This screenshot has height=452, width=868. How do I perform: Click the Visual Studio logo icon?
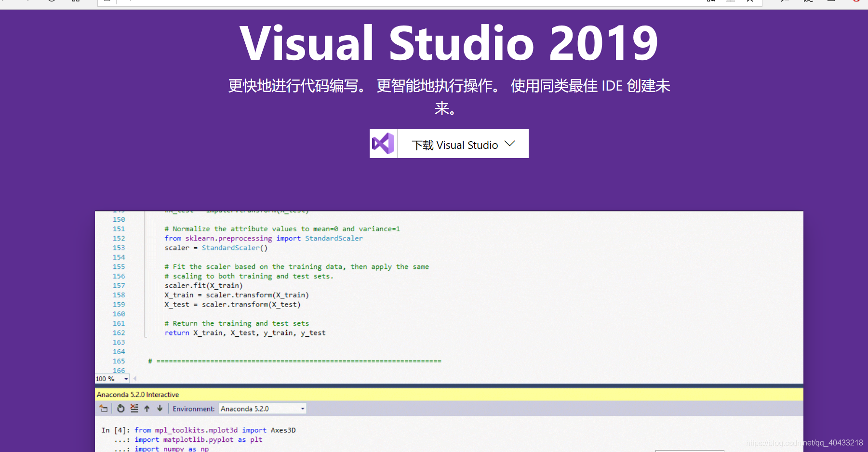pyautogui.click(x=383, y=144)
